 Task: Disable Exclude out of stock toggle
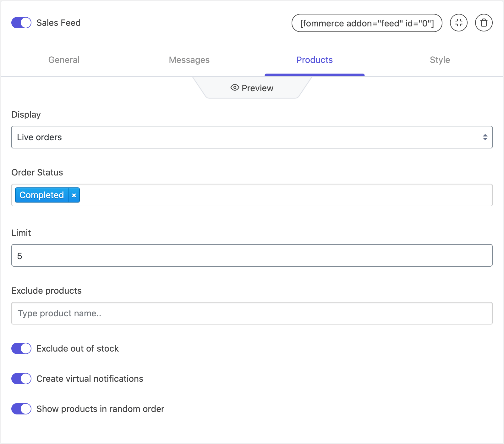[x=21, y=348]
